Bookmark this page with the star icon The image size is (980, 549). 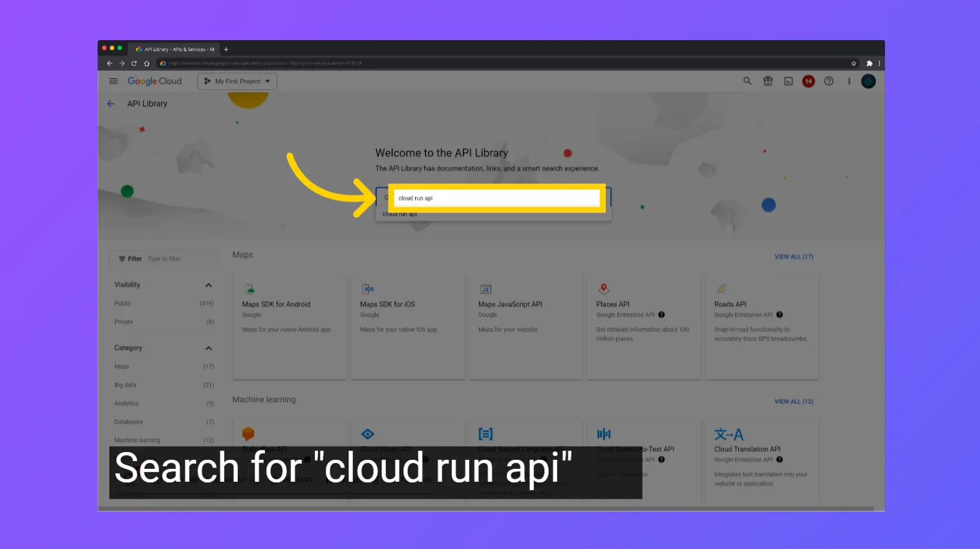point(854,63)
